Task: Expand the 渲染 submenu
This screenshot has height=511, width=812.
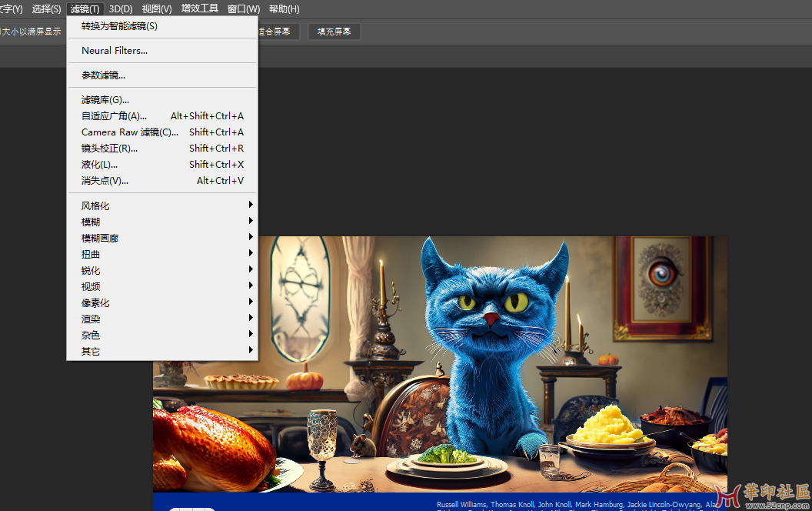Action: (x=91, y=319)
